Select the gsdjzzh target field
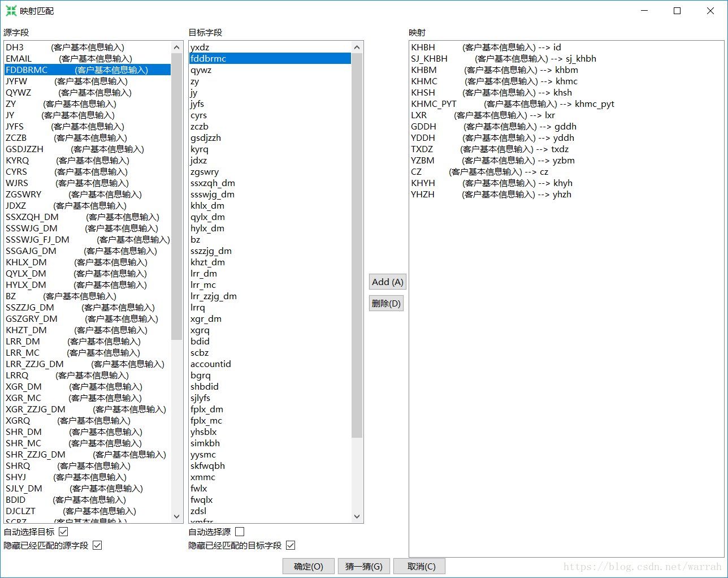728x578 pixels. pyautogui.click(x=270, y=138)
